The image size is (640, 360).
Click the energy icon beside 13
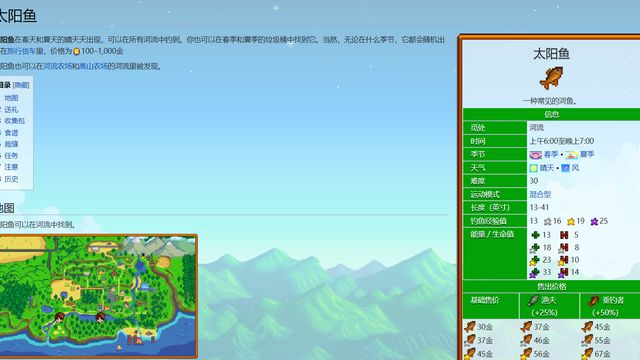(x=536, y=235)
